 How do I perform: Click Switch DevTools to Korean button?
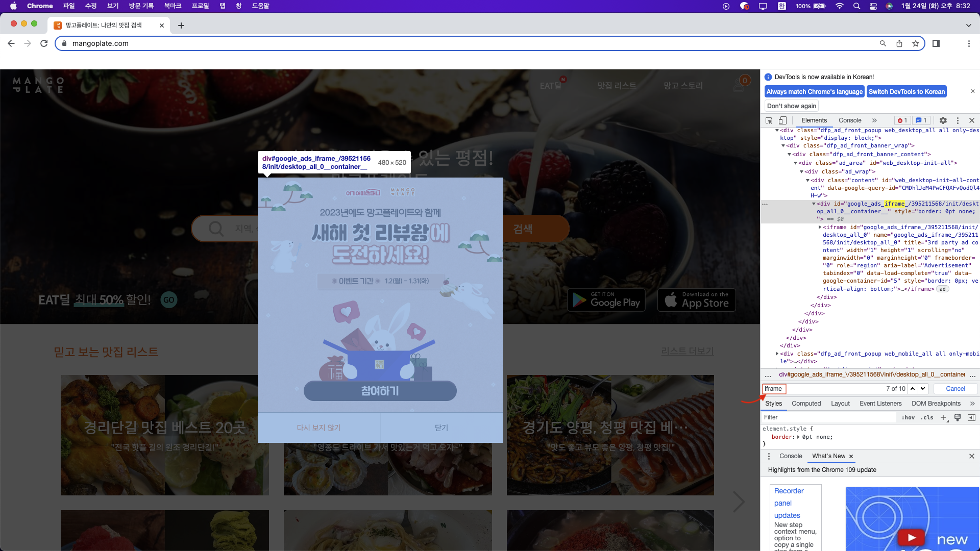[x=906, y=92]
